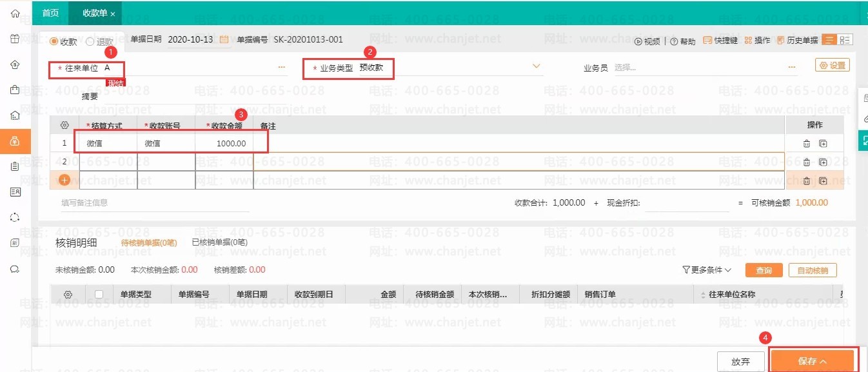Select the 收款金额 cell 1000.00
Screen dimensions: 868x372
(x=224, y=144)
